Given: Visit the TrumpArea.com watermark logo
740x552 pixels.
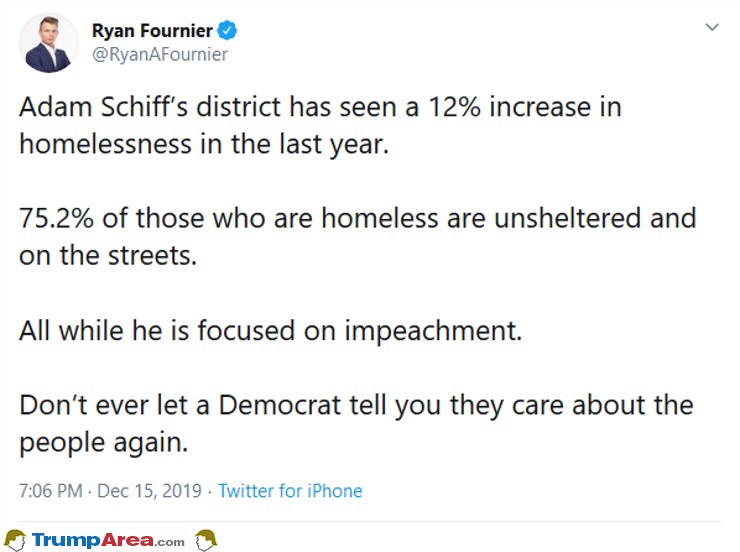Looking at the screenshot, I should coord(108,540).
